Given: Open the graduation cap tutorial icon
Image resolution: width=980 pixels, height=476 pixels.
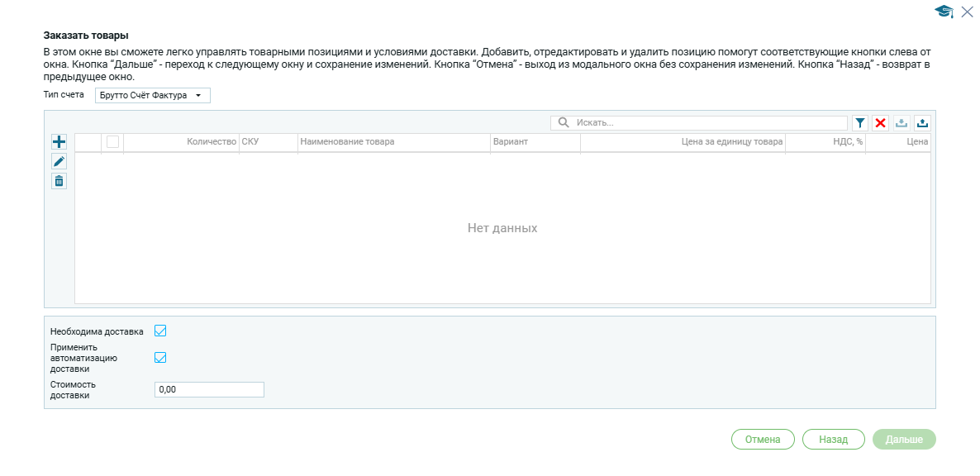Looking at the screenshot, I should pos(943,12).
